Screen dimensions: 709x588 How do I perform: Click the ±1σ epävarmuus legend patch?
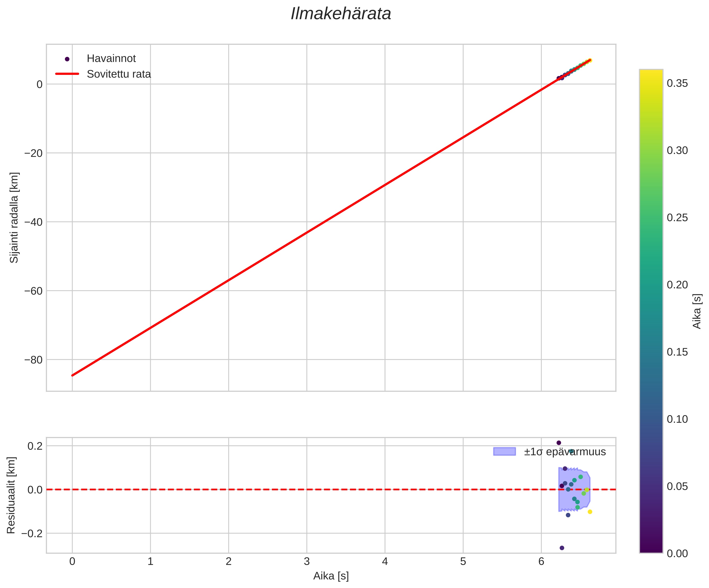click(505, 452)
